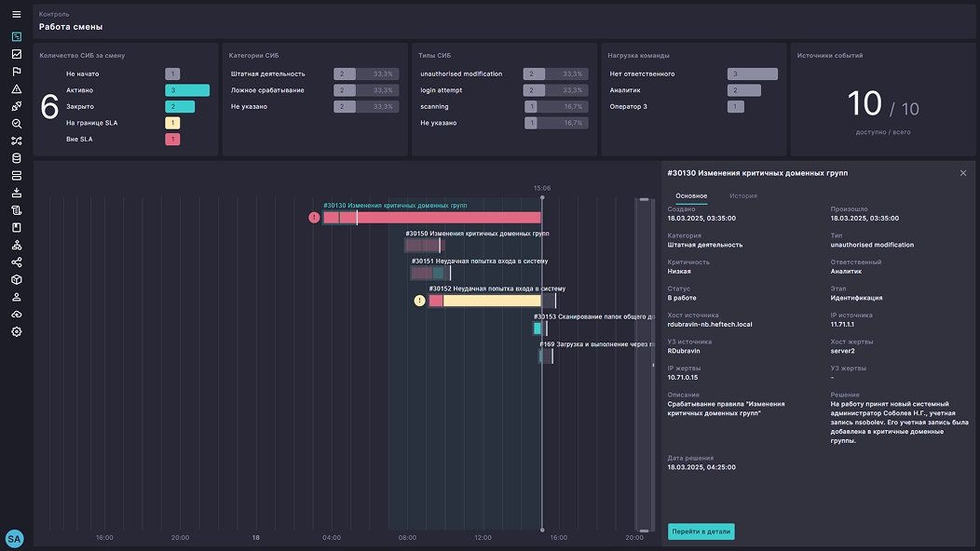
Task: Open settings via the sidebar gear icon
Action: [16, 331]
